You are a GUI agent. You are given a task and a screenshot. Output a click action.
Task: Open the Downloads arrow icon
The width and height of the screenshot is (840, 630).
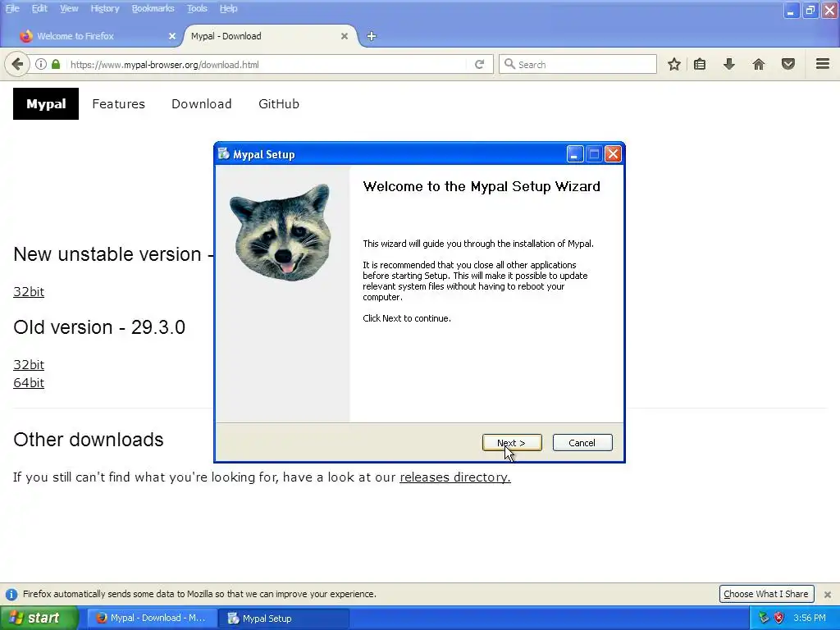(728, 64)
